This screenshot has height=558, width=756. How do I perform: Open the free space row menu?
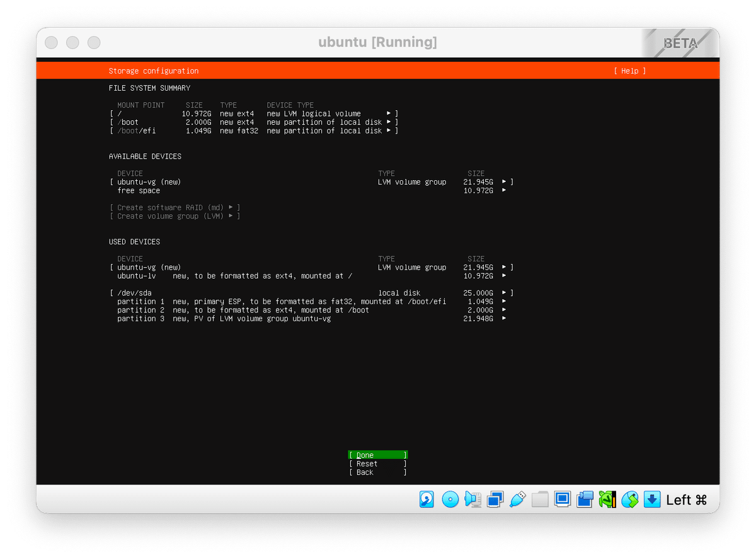(x=312, y=190)
